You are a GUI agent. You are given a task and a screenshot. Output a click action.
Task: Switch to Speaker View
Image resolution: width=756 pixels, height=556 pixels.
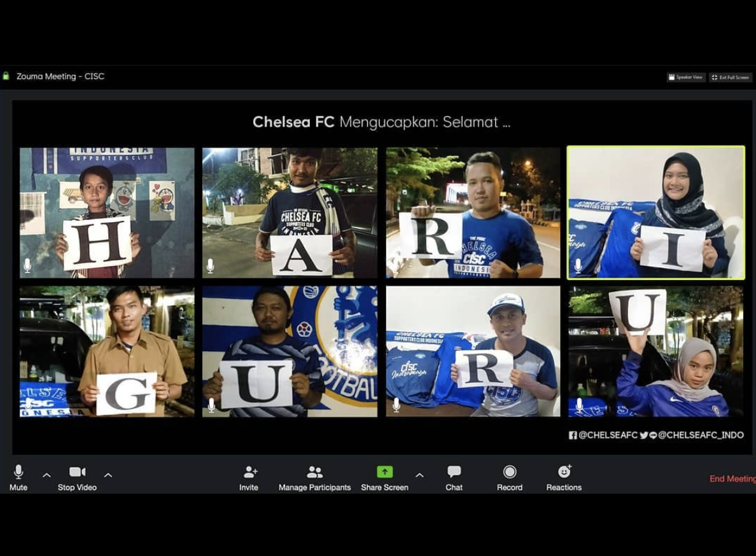tap(686, 78)
